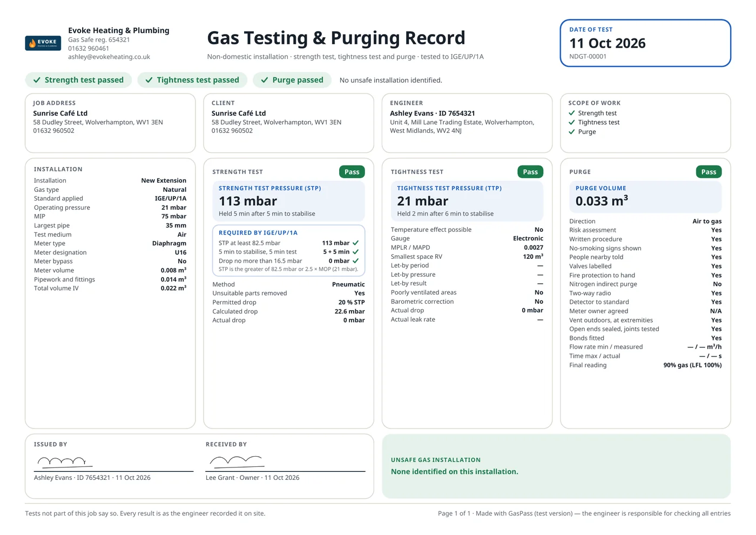Select 'Sunrise Café Ltd' in Job Address card
The image size is (756, 535).
60,113
